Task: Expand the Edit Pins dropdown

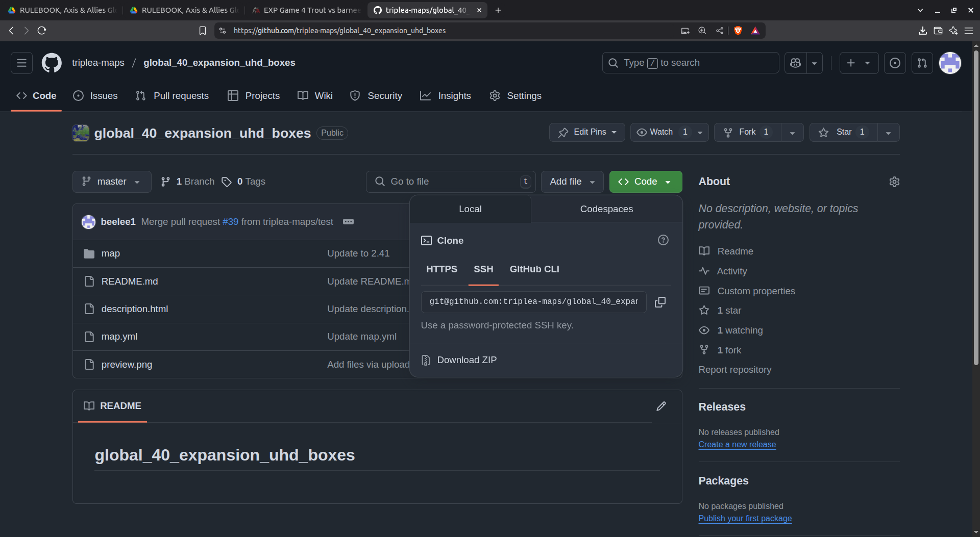Action: point(587,132)
